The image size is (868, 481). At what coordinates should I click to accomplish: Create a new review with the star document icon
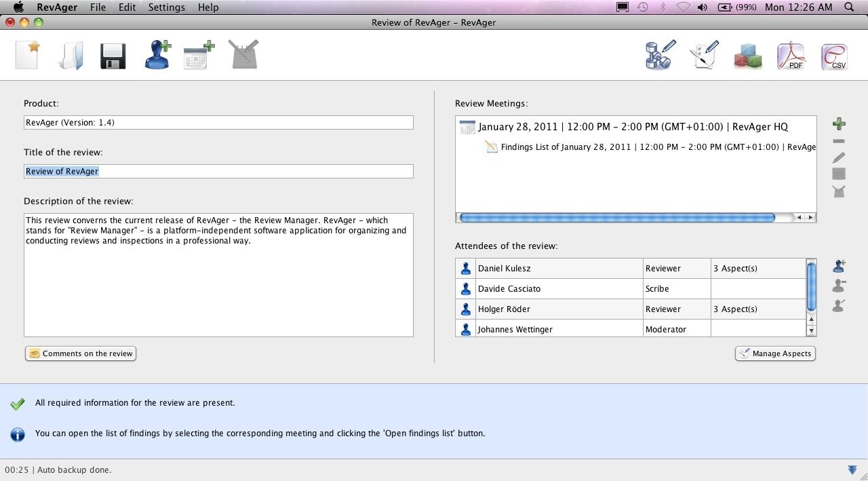(x=28, y=55)
